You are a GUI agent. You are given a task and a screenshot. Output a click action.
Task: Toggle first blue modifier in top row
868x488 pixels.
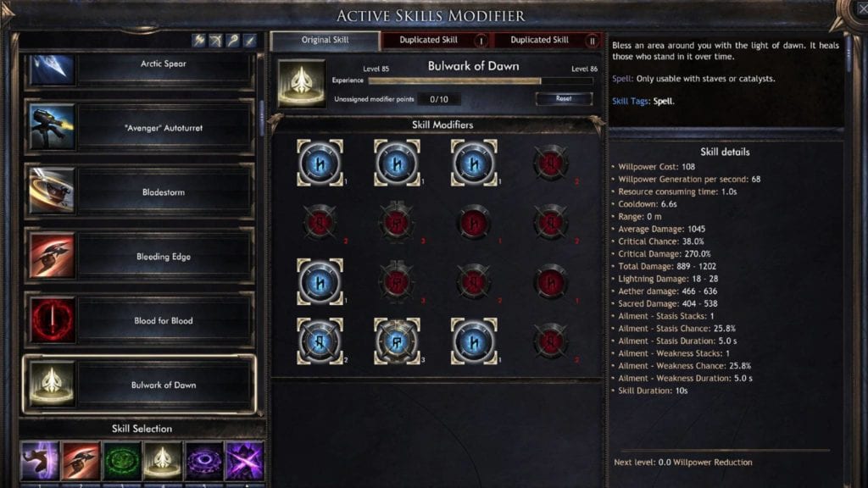coord(320,163)
